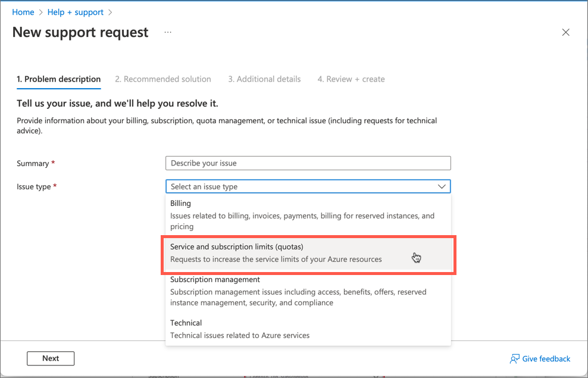Select the Additional details tab
Viewport: 588px width, 378px height.
264,79
